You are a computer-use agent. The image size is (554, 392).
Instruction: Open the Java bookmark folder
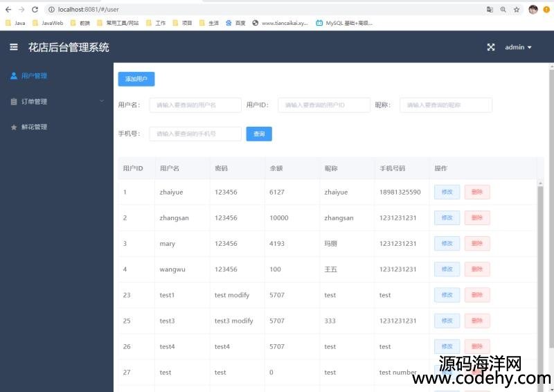(x=15, y=23)
